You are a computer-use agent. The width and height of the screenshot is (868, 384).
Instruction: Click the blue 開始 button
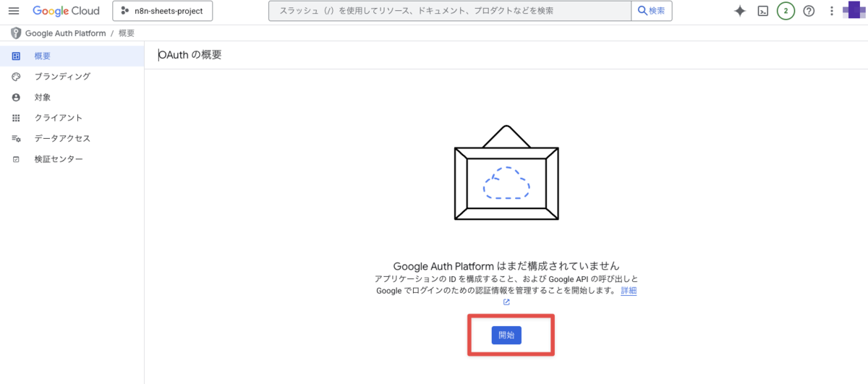click(x=506, y=336)
